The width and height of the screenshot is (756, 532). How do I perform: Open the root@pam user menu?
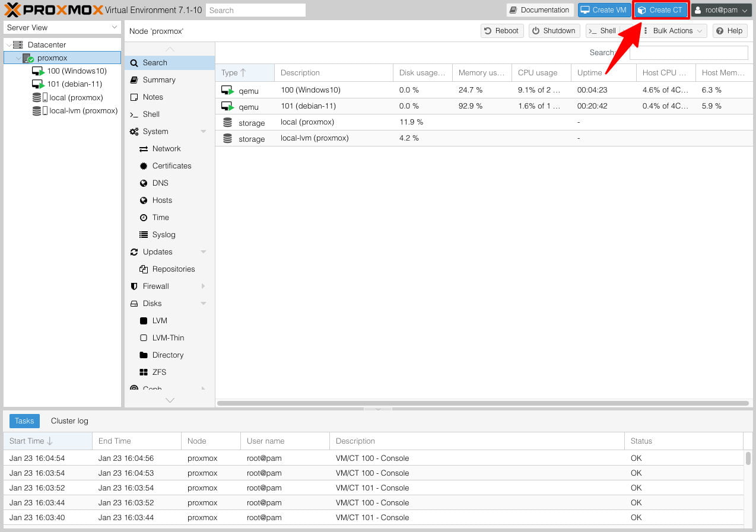[x=722, y=10]
